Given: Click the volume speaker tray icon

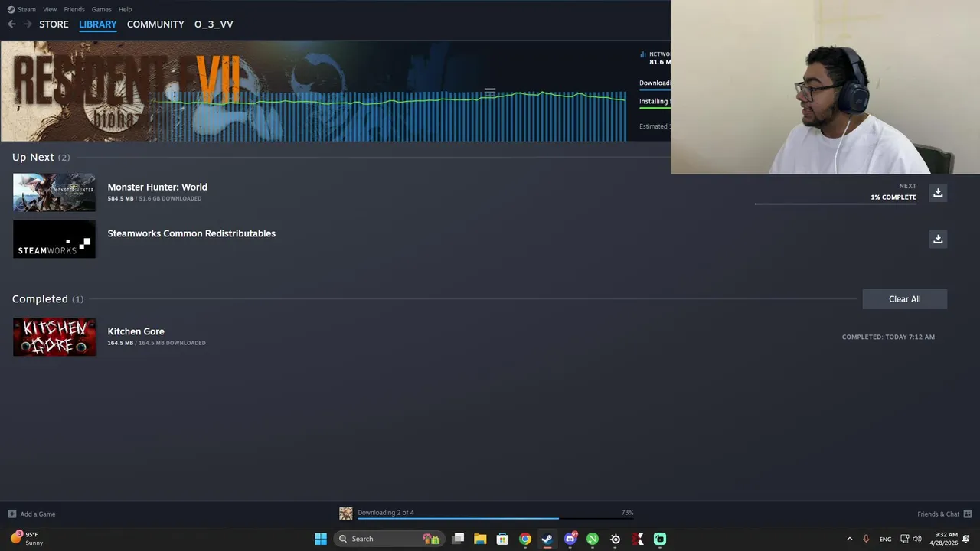Looking at the screenshot, I should pos(917,539).
